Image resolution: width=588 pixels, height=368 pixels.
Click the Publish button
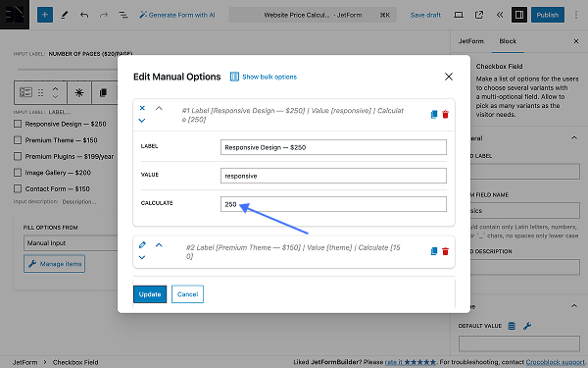pyautogui.click(x=548, y=15)
